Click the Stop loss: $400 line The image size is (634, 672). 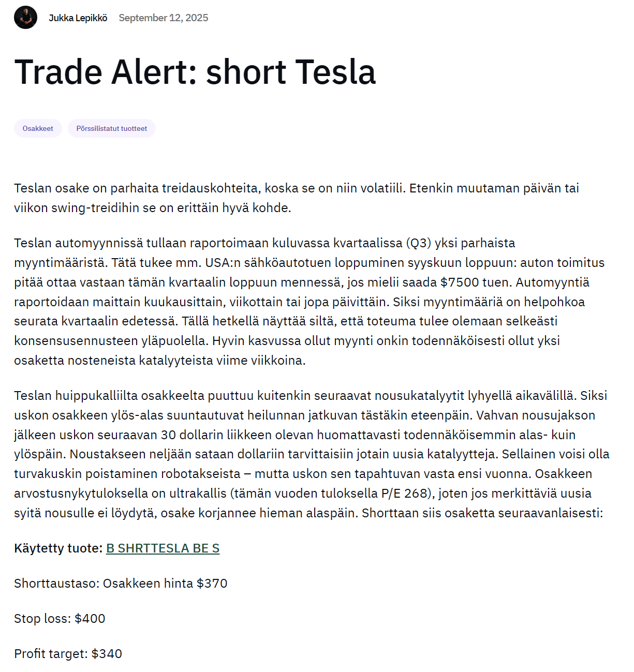tap(60, 619)
